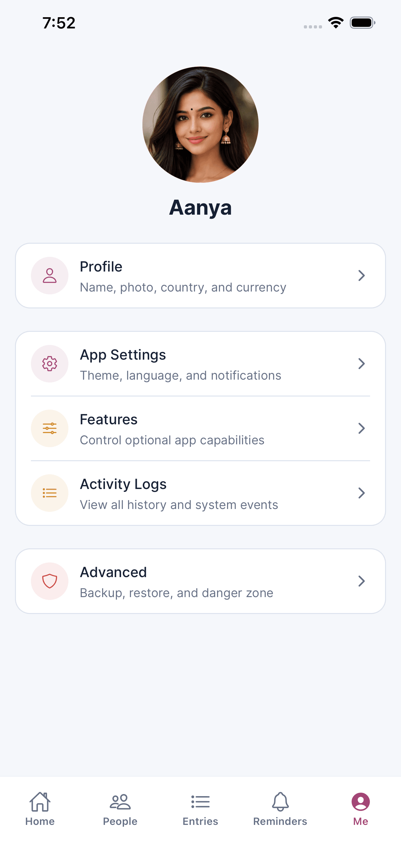The width and height of the screenshot is (401, 868).
Task: Expand App Settings via chevron arrow
Action: [x=361, y=364]
